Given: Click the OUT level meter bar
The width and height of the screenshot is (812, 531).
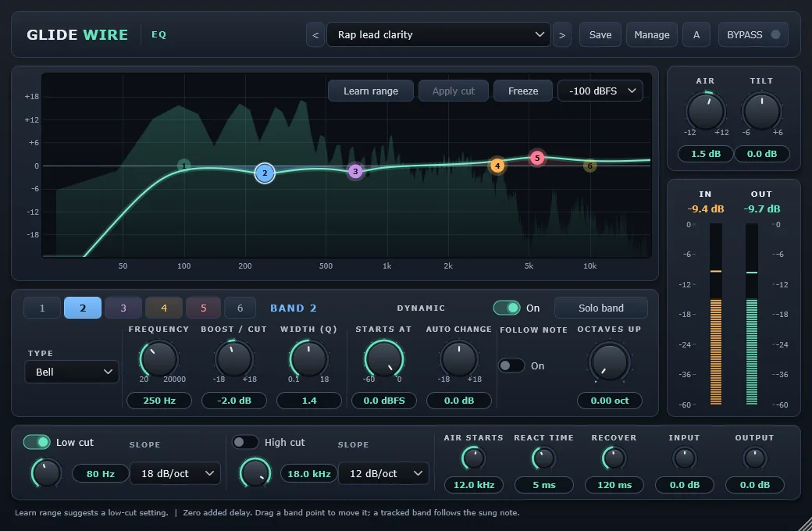Looking at the screenshot, I should (x=751, y=314).
